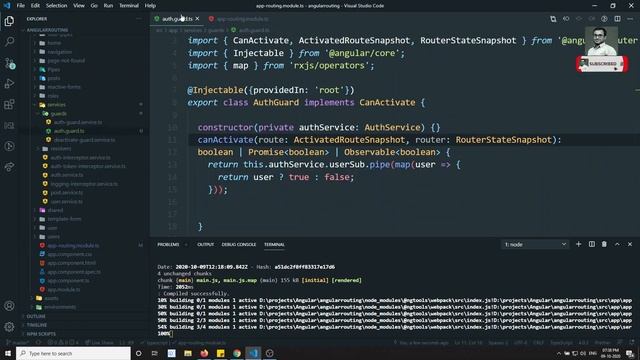
Task: Open the Live Share icon in activity bar
Action: pyautogui.click(x=9, y=167)
